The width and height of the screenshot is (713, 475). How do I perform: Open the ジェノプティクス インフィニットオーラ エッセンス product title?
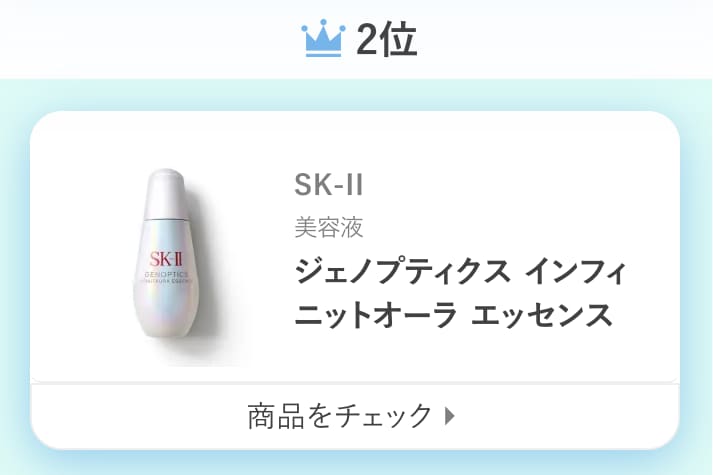(460, 292)
